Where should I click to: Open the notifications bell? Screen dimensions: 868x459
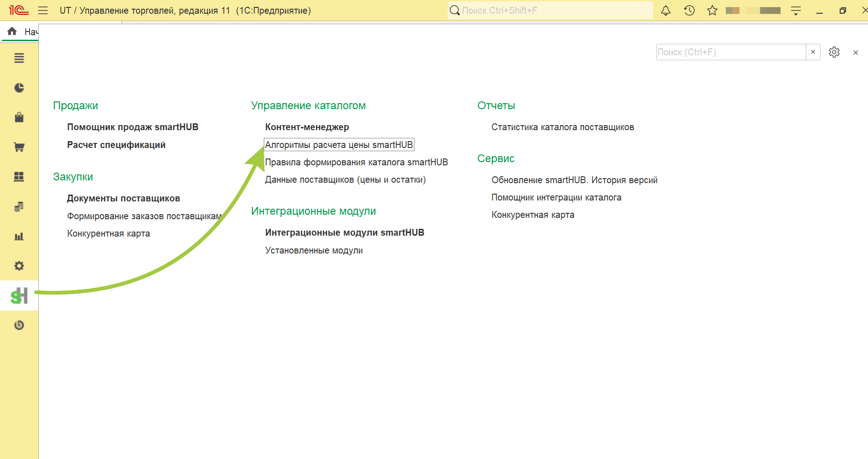coord(666,11)
